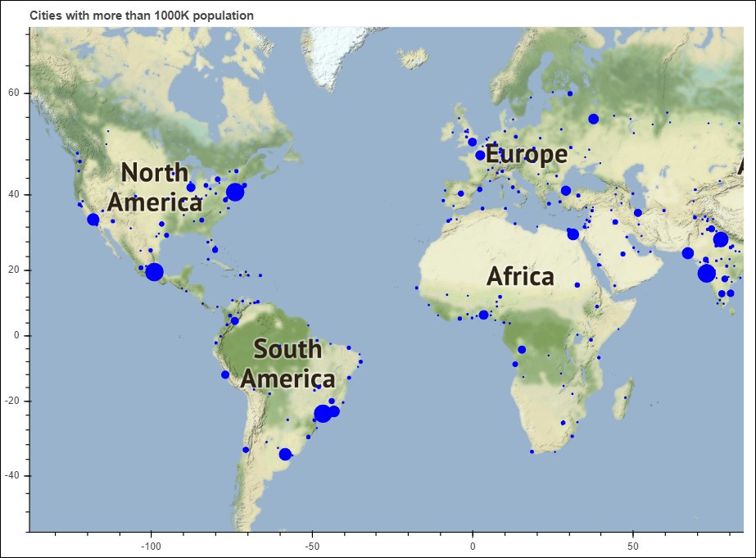Image resolution: width=756 pixels, height=558 pixels.
Task: Click the largest São Paulo circle in Brazil
Action: [x=323, y=413]
